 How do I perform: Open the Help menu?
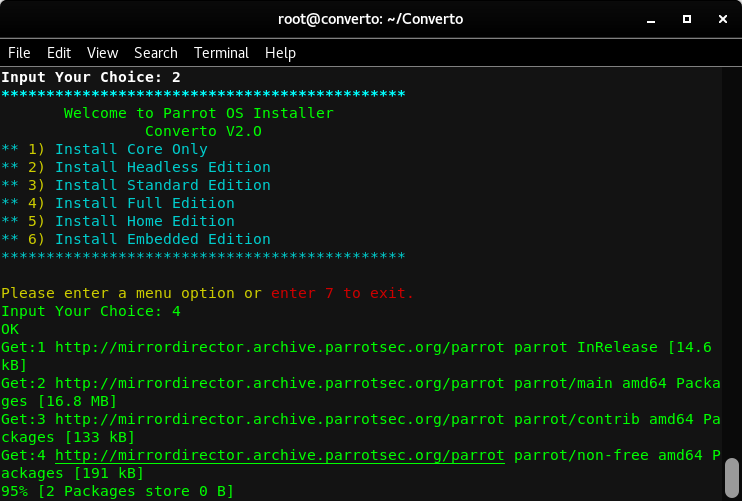pyautogui.click(x=280, y=53)
